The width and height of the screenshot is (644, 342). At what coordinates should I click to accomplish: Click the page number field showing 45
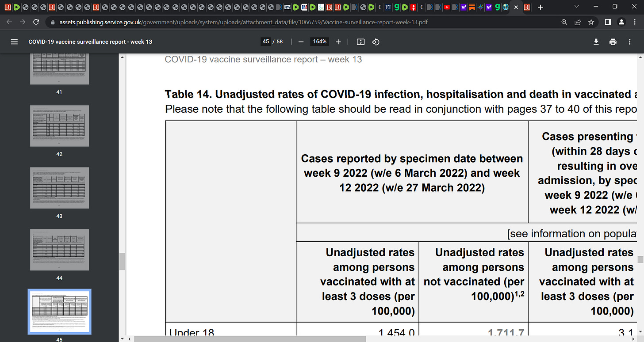[x=266, y=42]
